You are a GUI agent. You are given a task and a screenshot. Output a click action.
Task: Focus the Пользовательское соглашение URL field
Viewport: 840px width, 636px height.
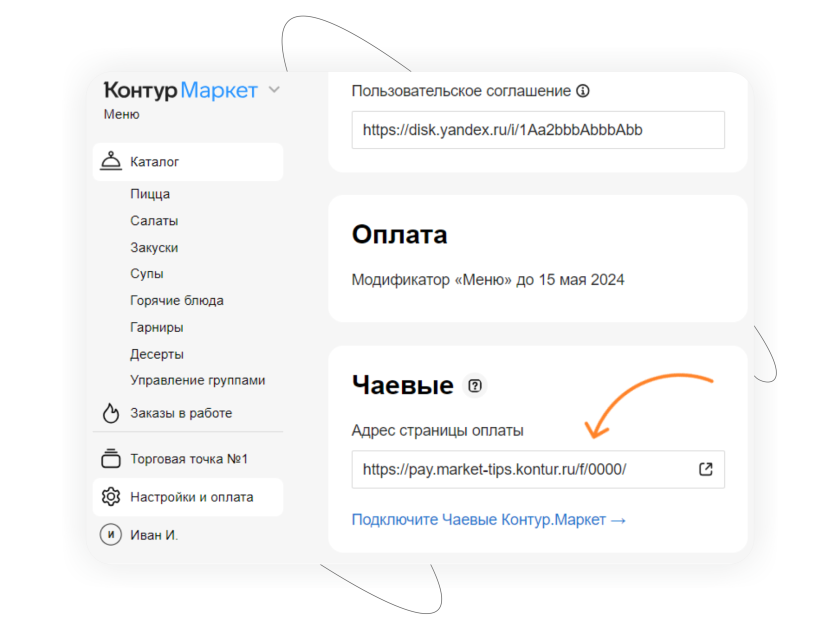coord(538,130)
